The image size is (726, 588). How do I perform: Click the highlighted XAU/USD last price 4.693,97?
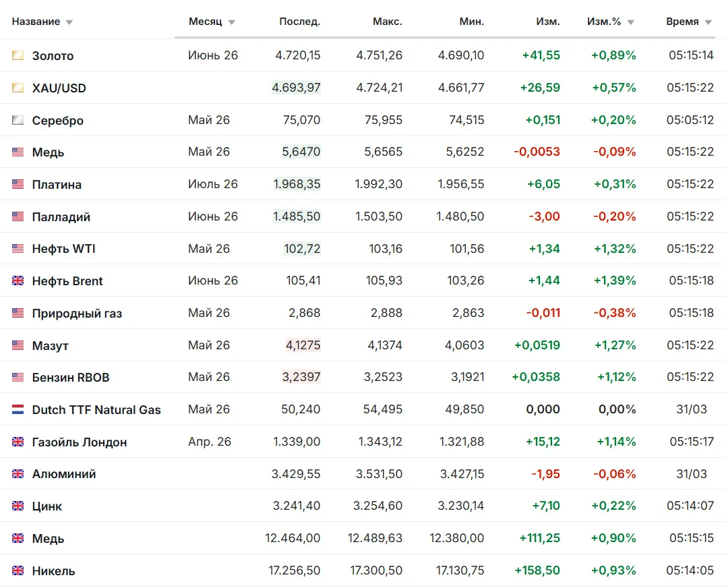[297, 88]
